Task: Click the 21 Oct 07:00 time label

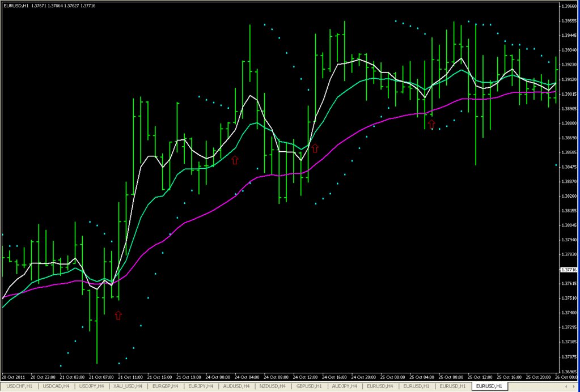Action: click(x=101, y=378)
